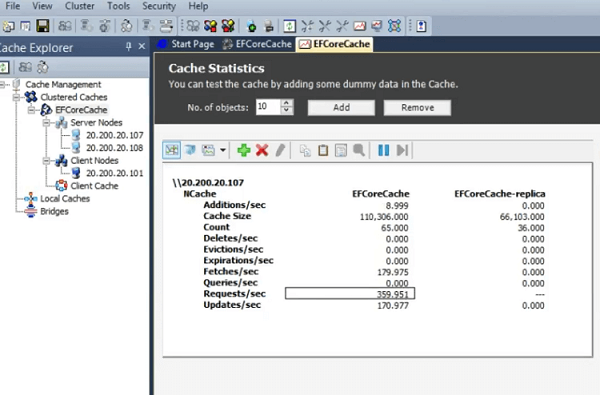
Task: Open the Tools menu
Action: [x=118, y=6]
